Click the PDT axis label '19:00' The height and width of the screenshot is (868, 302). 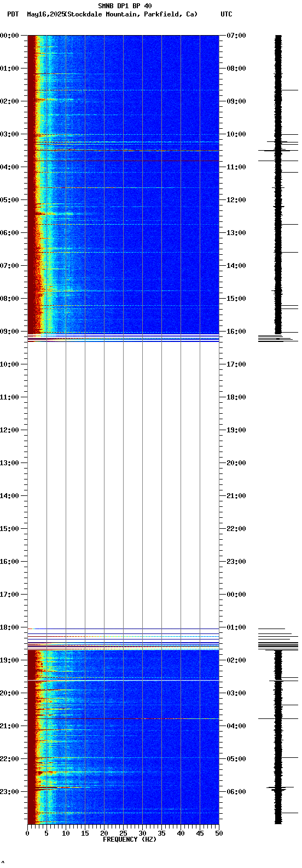click(x=10, y=660)
